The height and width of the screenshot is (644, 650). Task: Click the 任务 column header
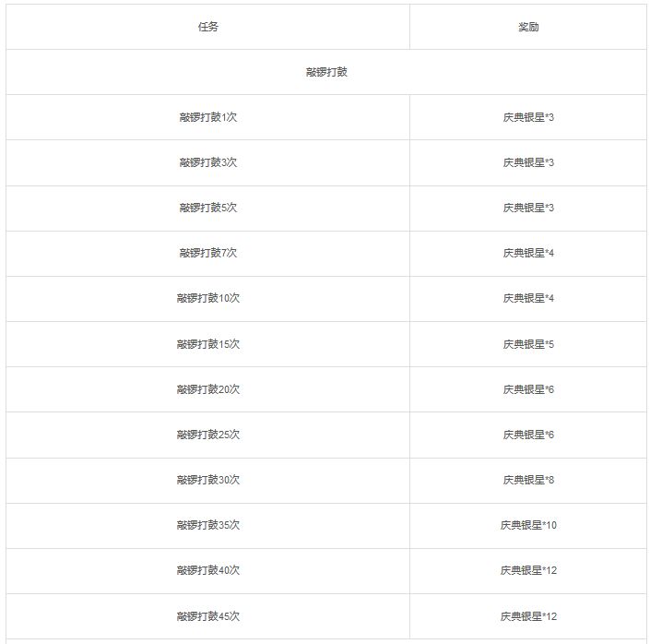[x=208, y=27]
